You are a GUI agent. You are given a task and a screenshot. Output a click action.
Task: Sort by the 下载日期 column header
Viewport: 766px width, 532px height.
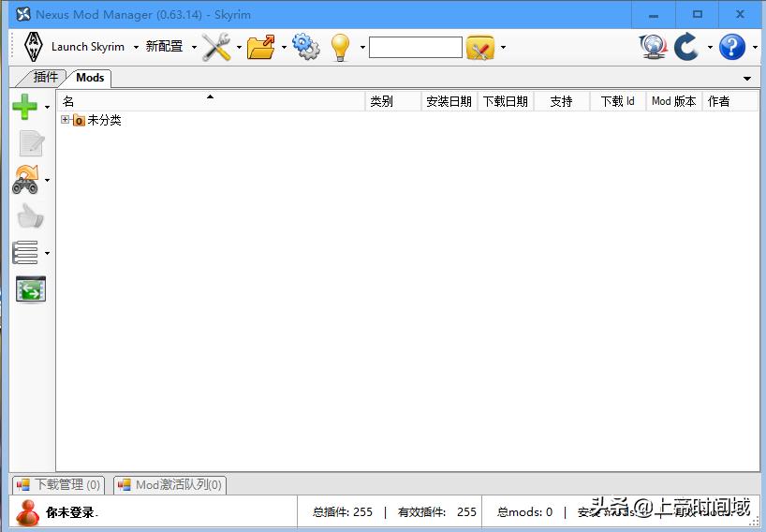(x=505, y=101)
